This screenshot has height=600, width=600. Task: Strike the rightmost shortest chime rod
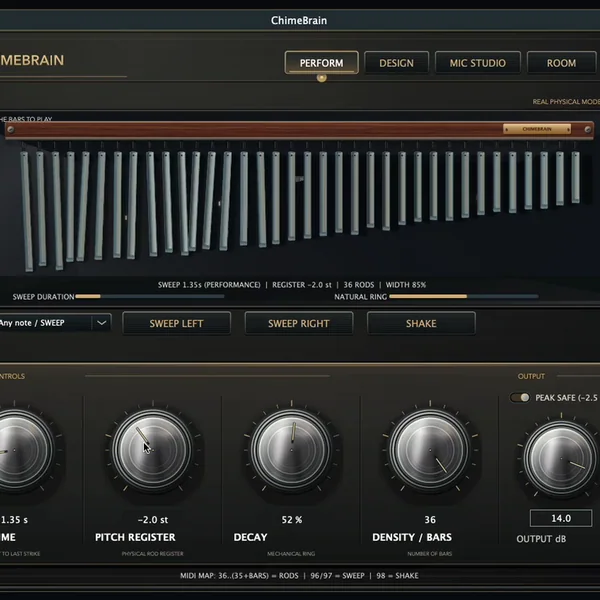point(575,177)
